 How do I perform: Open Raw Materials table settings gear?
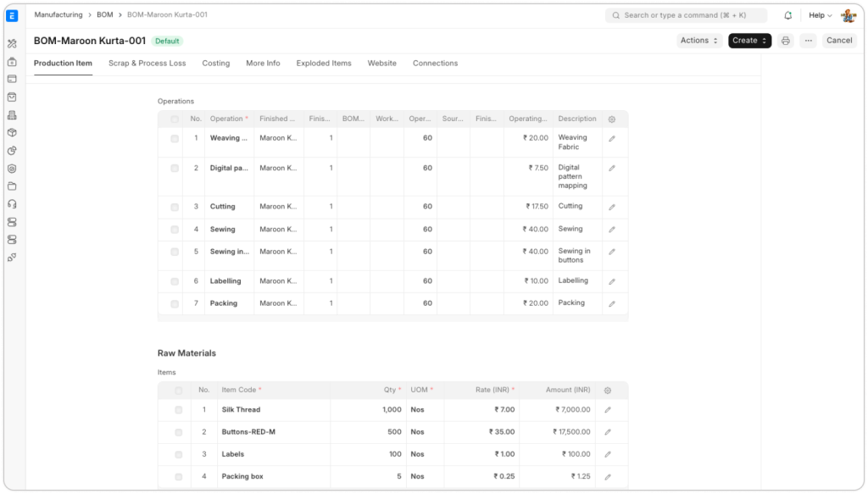coord(608,391)
